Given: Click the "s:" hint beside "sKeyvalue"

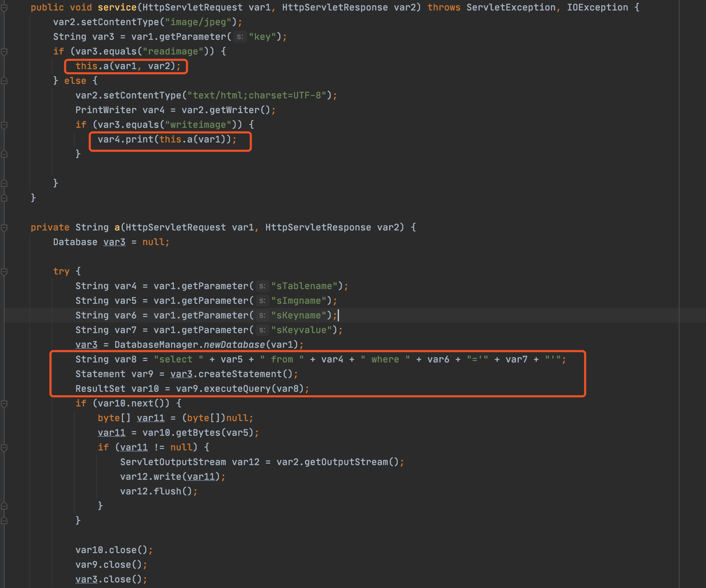Looking at the screenshot, I should coord(263,330).
